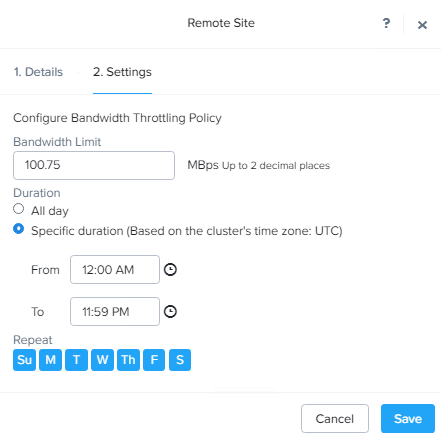
Task: Click the From time field showing 12:00 AM
Action: (x=115, y=269)
